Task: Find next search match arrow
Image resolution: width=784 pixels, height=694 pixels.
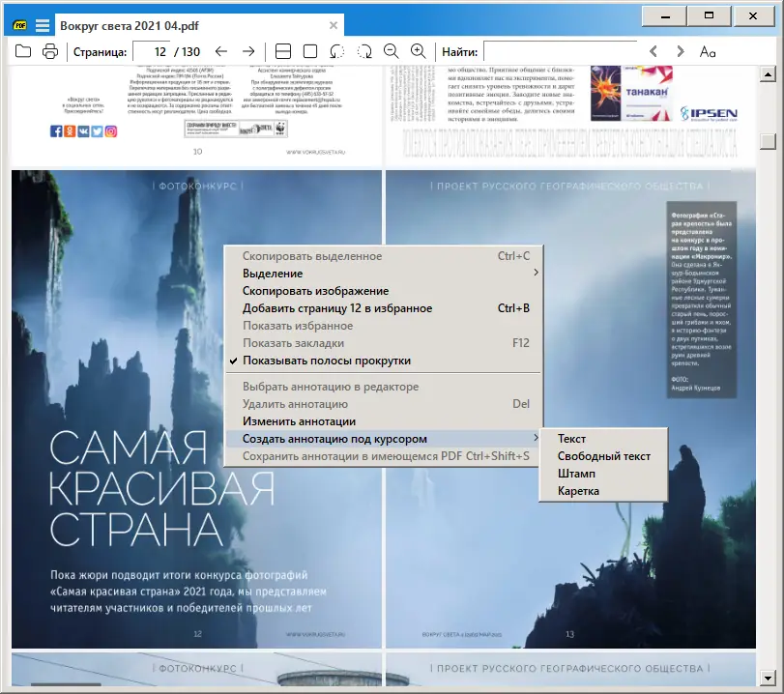Action: (x=680, y=51)
